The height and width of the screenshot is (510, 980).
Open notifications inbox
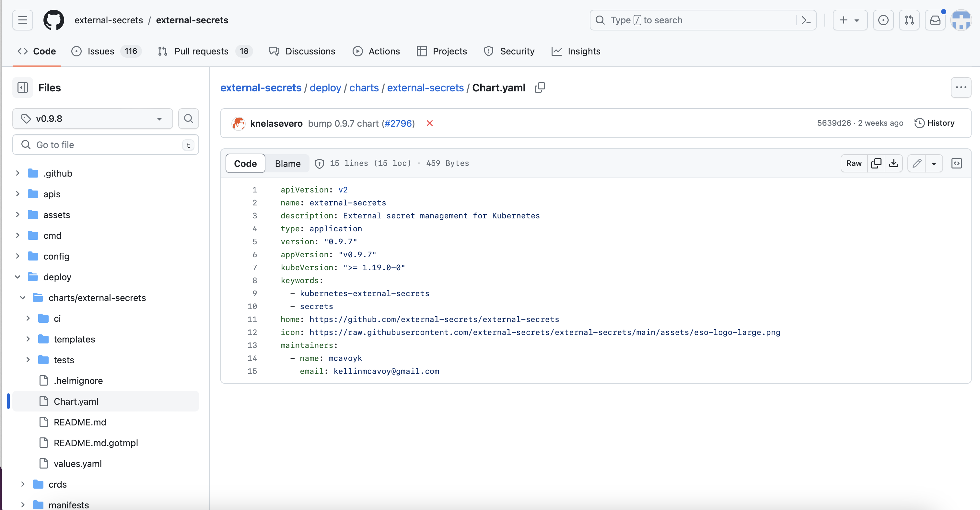935,20
